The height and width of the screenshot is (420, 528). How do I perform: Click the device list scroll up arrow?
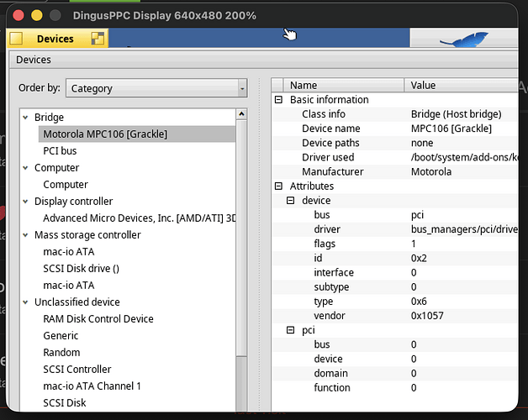(241, 114)
